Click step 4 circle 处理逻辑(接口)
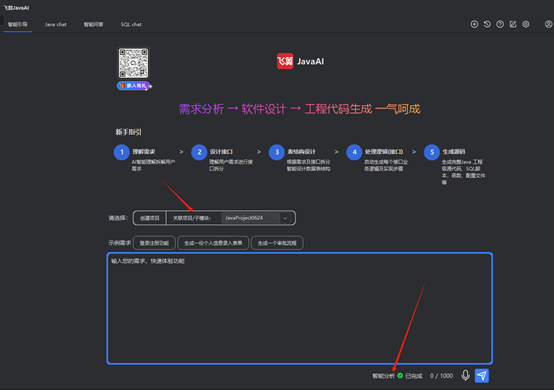The width and height of the screenshot is (554, 390). click(x=354, y=152)
